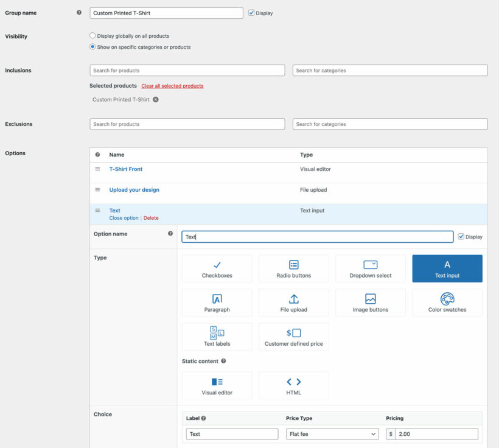
Task: Delete the Text option
Action: [x=151, y=217]
